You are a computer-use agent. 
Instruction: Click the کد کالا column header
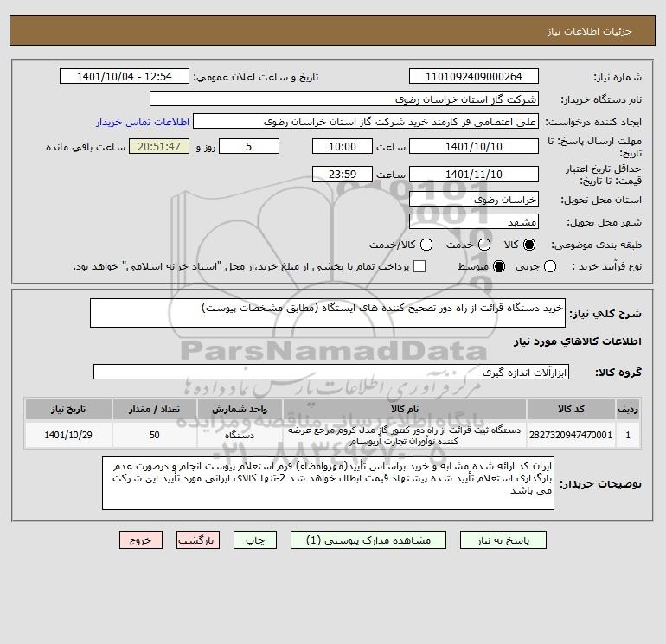tap(571, 409)
